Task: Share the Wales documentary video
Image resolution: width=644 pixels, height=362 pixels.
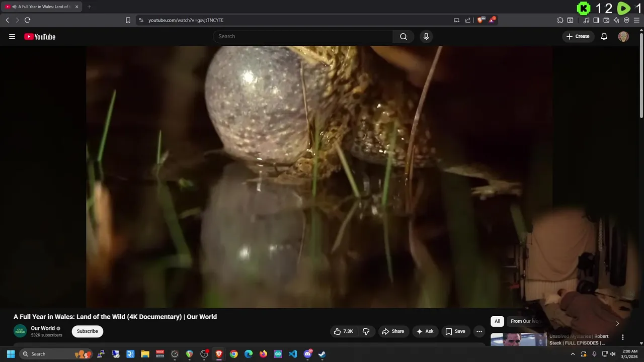Action: click(393, 331)
